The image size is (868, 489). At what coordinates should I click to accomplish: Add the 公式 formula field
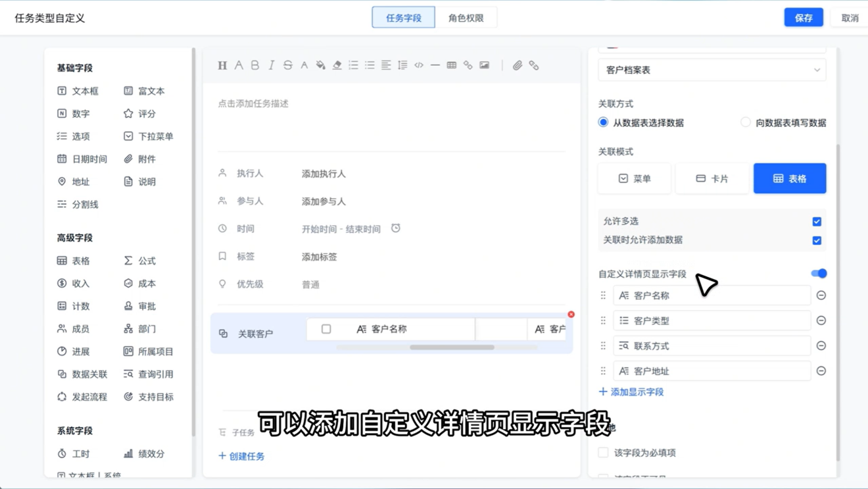pyautogui.click(x=139, y=261)
